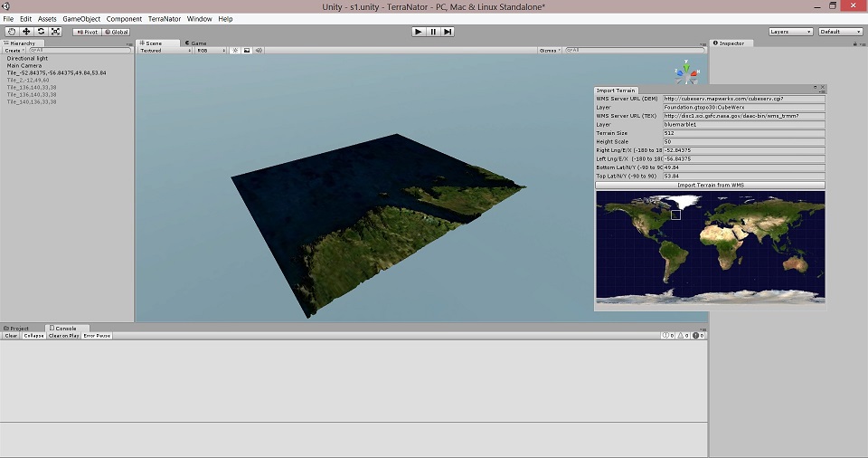
Task: Select the Move tool
Action: click(26, 32)
